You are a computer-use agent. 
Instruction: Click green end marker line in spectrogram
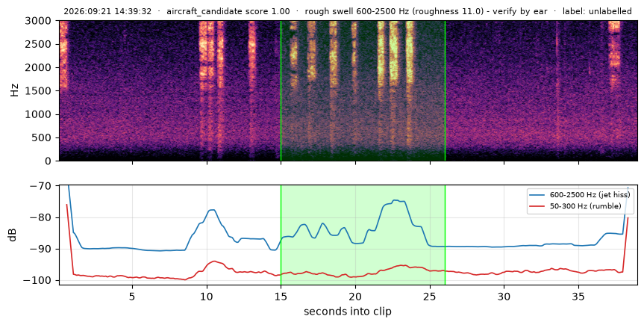click(446, 90)
